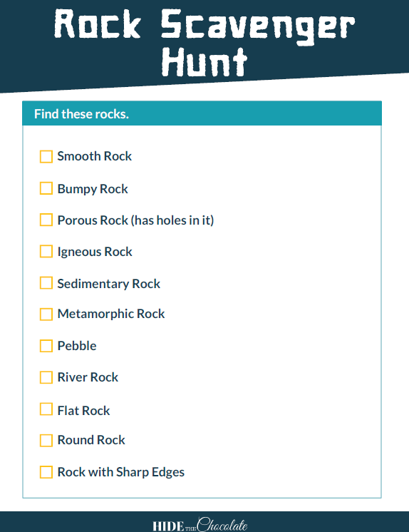
Task: Click the Rock Scavenger Hunt title
Action: tap(204, 41)
